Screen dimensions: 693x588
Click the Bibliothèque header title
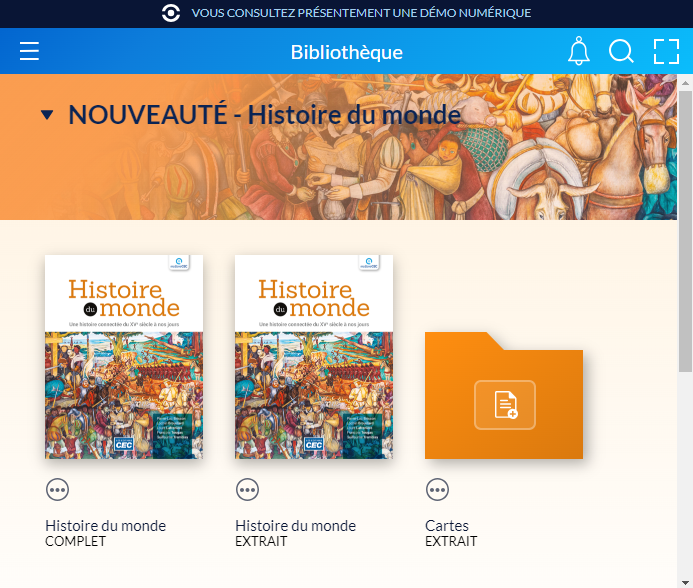coord(347,52)
